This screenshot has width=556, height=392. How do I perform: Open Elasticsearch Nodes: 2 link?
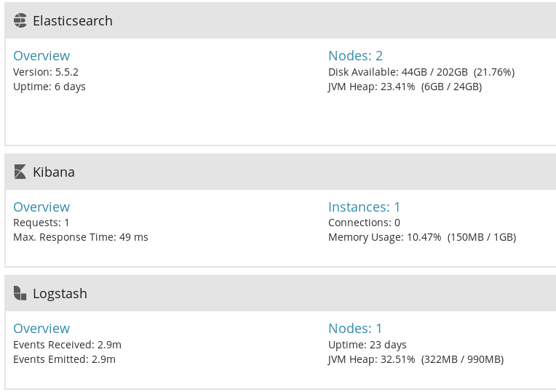click(355, 56)
